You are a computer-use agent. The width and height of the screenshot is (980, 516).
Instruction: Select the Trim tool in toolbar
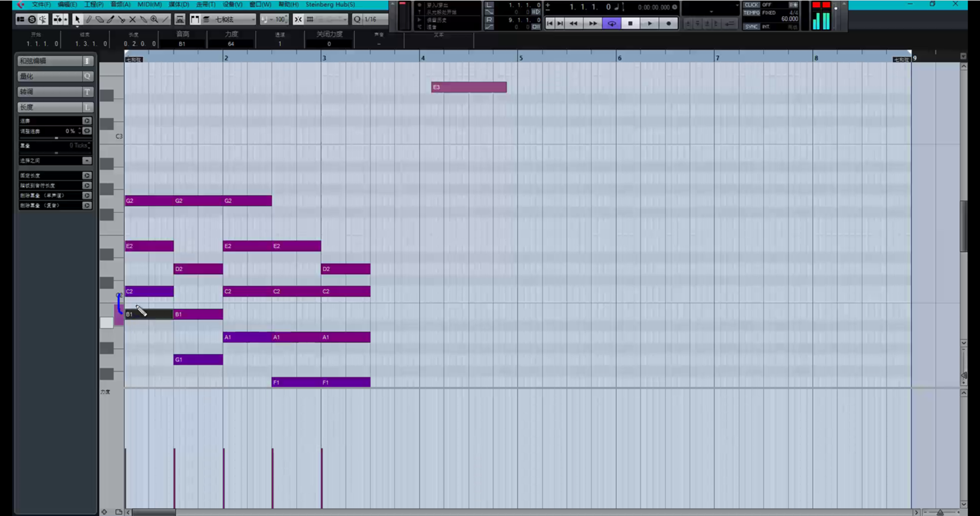click(110, 19)
